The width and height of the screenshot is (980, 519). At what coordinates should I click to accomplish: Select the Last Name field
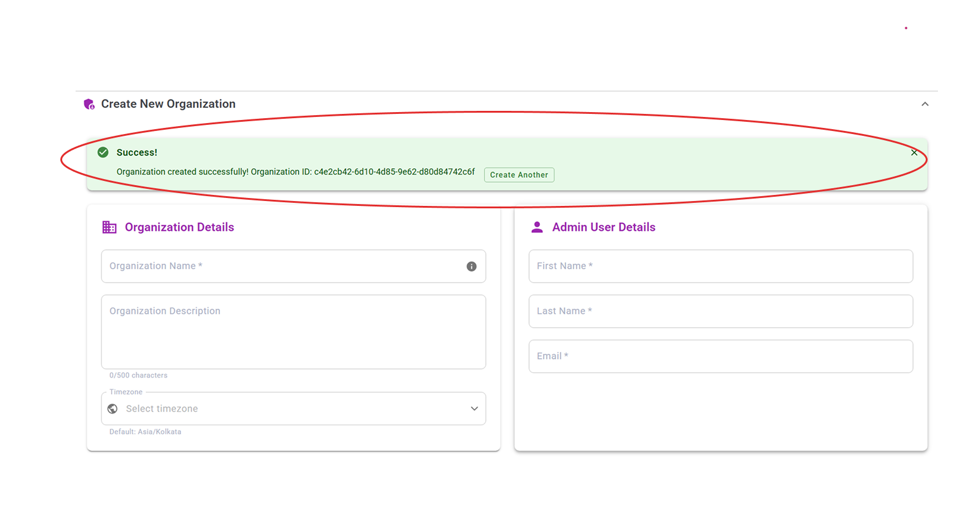720,311
